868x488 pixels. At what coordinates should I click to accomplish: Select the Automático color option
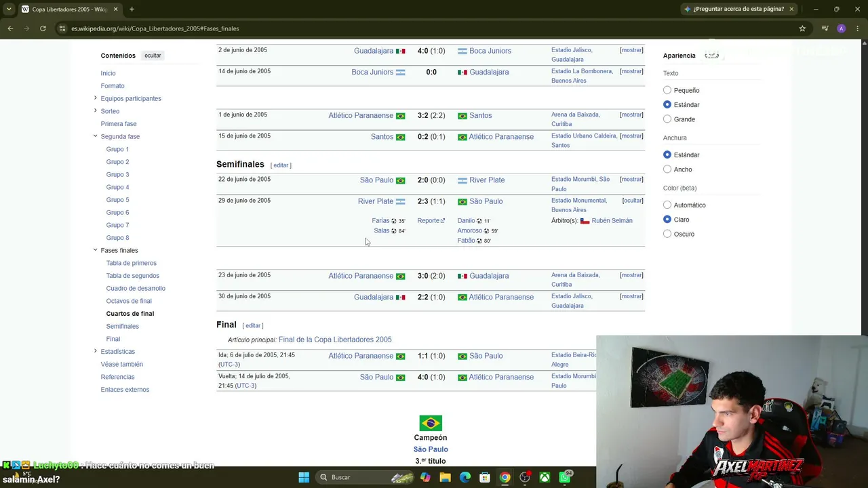(667, 205)
